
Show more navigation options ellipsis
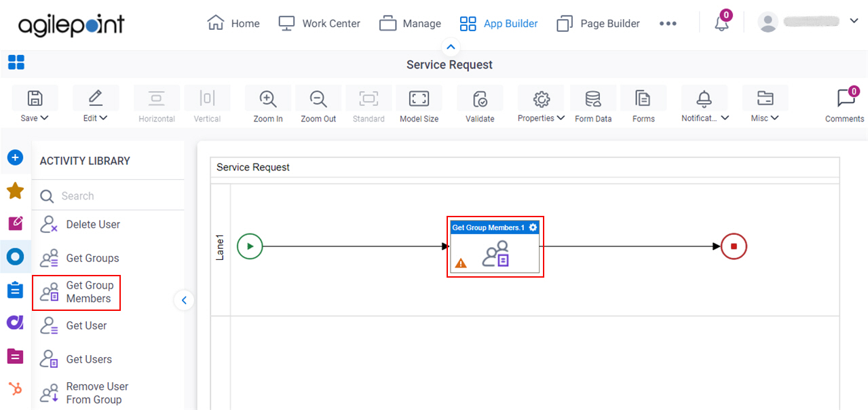tap(668, 23)
